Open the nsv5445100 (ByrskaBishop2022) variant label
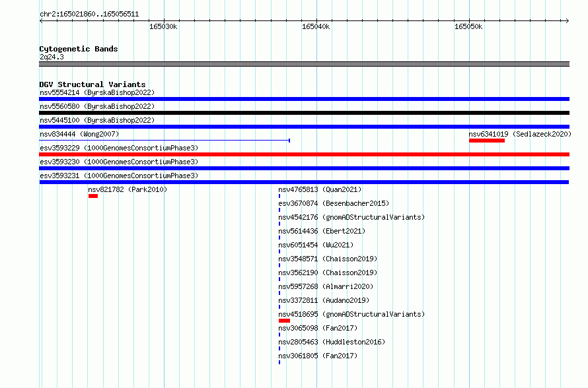588x388 pixels. 97,120
